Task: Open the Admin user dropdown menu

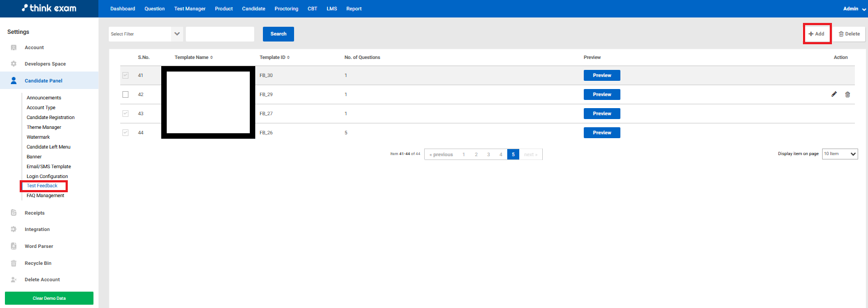Action: click(854, 9)
